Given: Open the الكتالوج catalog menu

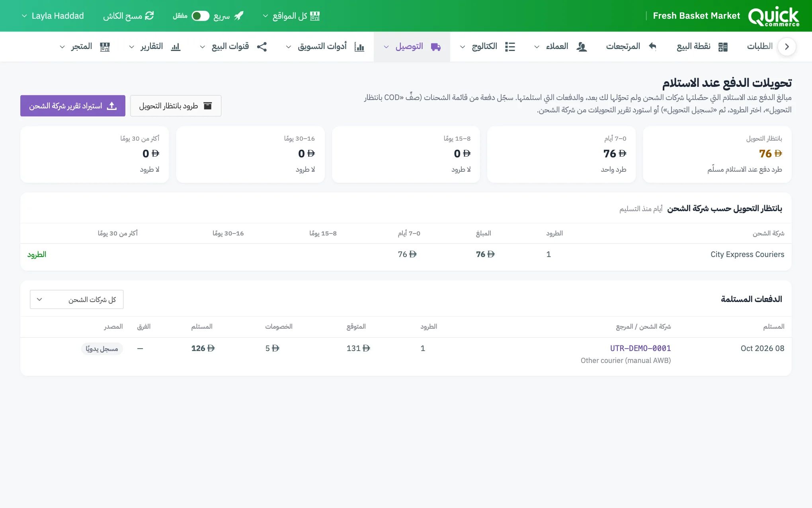Looking at the screenshot, I should [488, 47].
